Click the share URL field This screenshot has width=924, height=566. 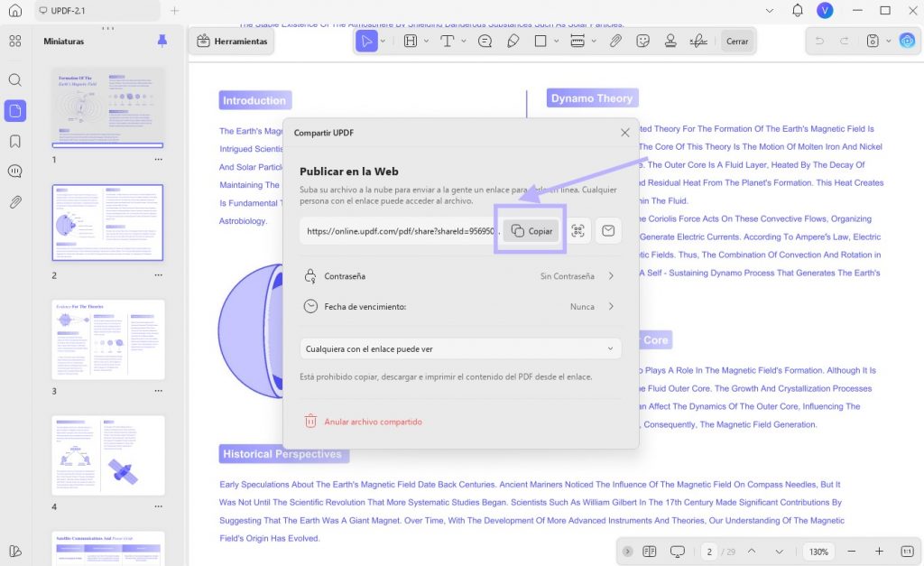(401, 231)
